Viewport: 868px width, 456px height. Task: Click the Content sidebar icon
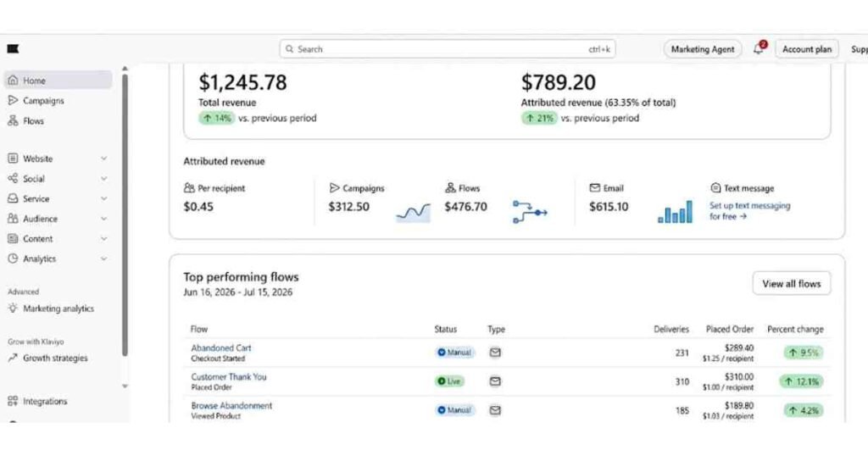[x=13, y=238]
